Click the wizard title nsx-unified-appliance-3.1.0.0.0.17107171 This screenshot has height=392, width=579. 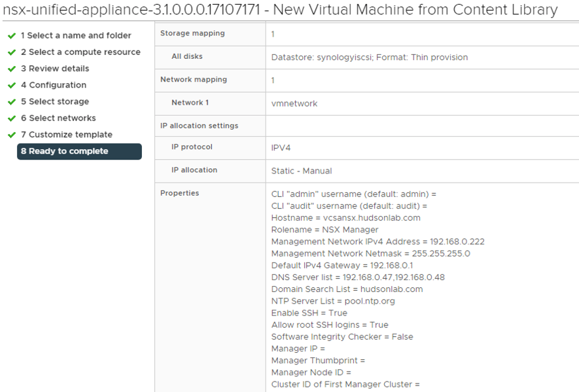click(132, 10)
